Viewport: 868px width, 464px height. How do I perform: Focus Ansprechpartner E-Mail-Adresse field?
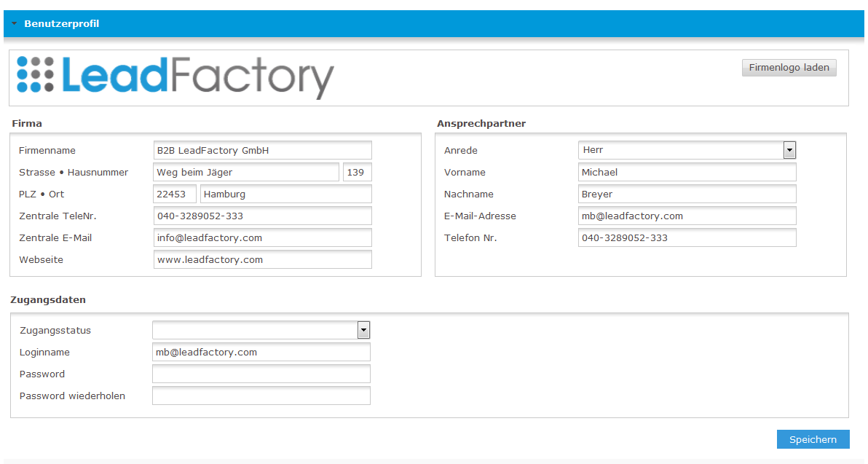tap(687, 216)
